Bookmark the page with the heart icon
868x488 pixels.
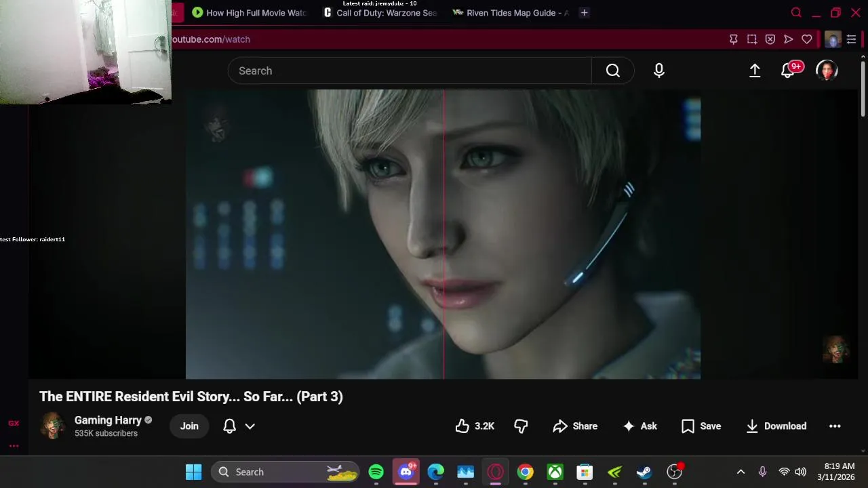click(807, 39)
